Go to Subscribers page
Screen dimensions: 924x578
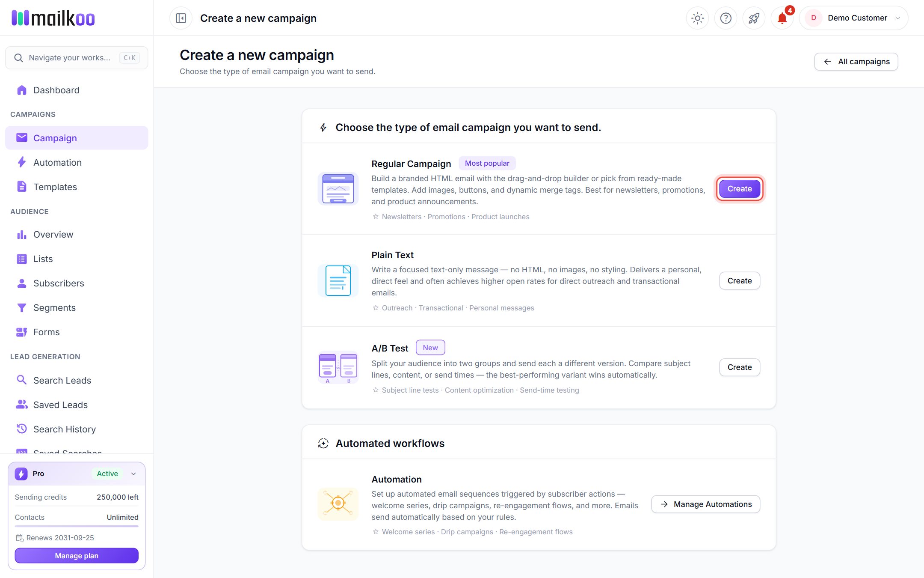(x=77, y=283)
